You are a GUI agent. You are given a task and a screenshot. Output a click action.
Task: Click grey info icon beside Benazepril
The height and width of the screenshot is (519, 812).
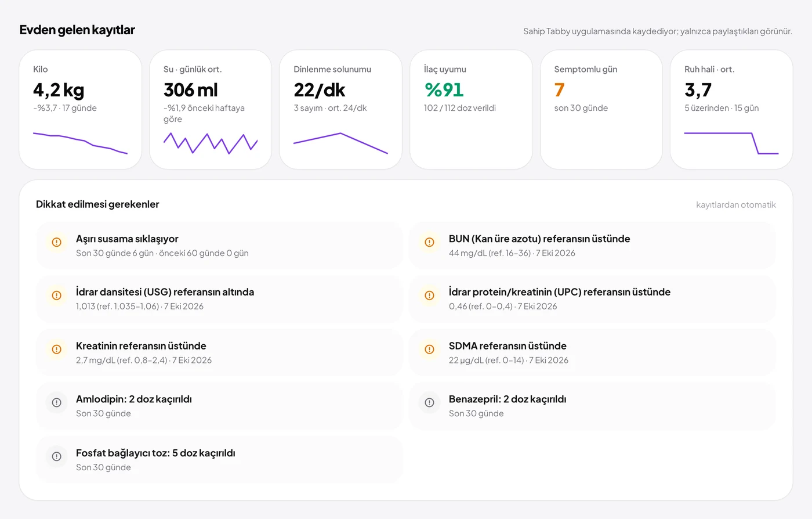(430, 403)
